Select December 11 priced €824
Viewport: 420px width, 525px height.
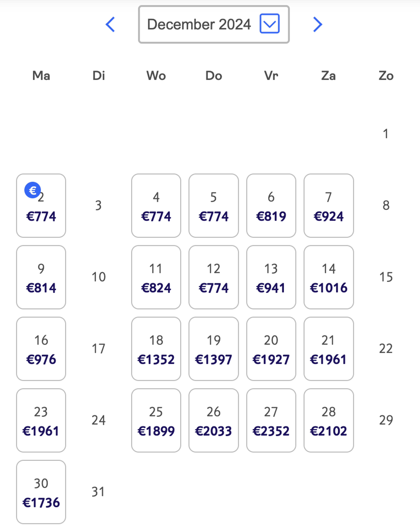click(x=156, y=277)
